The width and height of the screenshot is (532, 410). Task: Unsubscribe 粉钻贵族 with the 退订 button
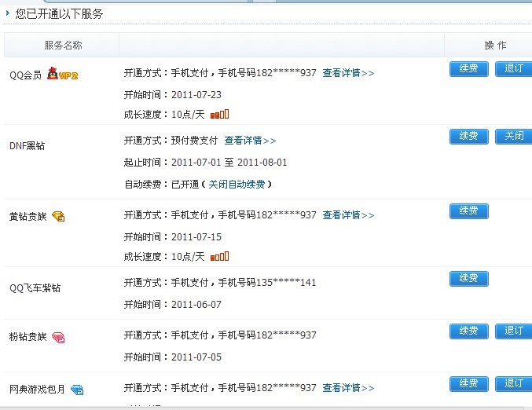(x=513, y=331)
